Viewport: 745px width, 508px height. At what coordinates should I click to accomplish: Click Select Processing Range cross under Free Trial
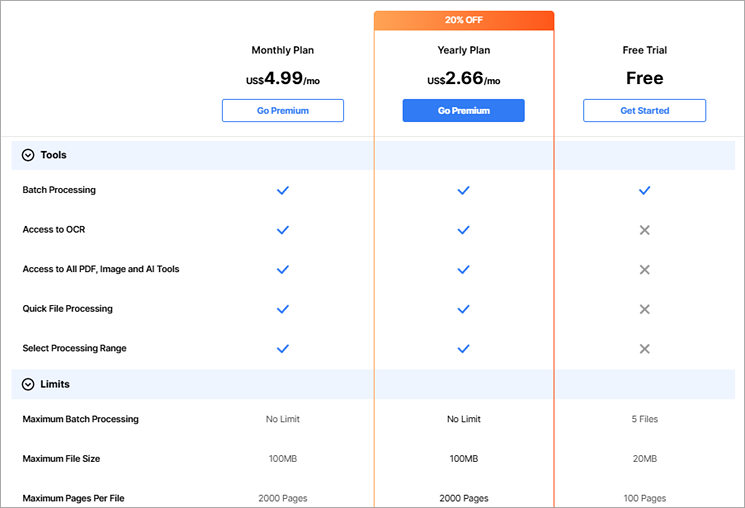pos(644,349)
